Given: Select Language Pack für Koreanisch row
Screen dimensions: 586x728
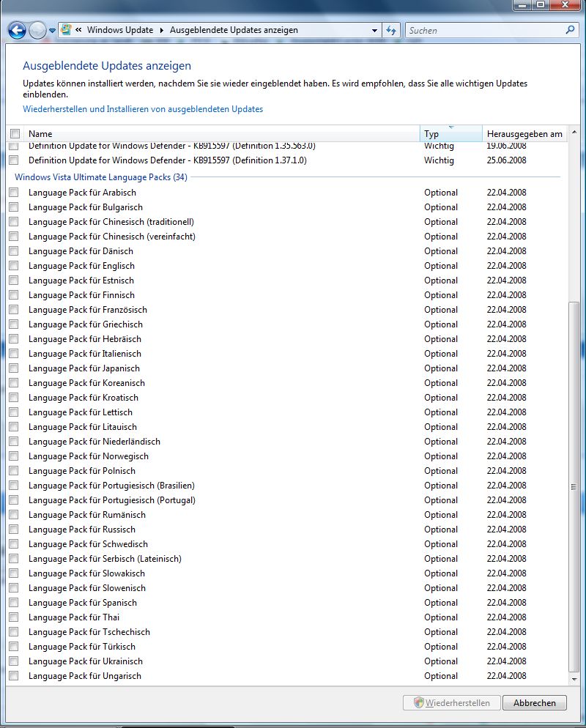Looking at the screenshot, I should point(287,383).
